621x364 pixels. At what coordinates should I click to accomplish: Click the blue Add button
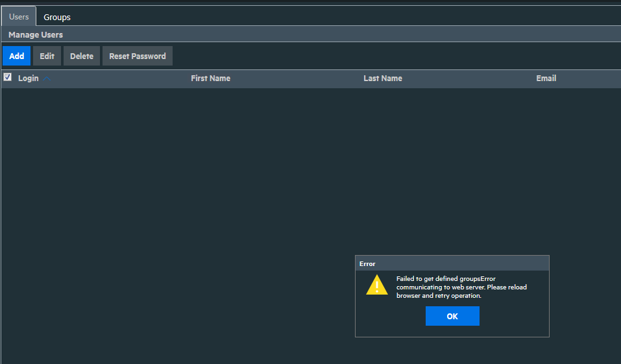pos(16,56)
